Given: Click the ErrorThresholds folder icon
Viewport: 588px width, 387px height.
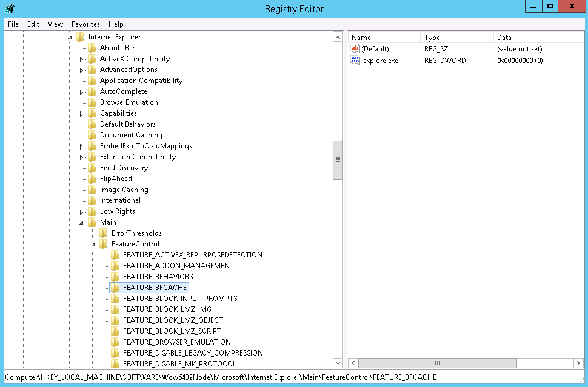Looking at the screenshot, I should click(104, 233).
